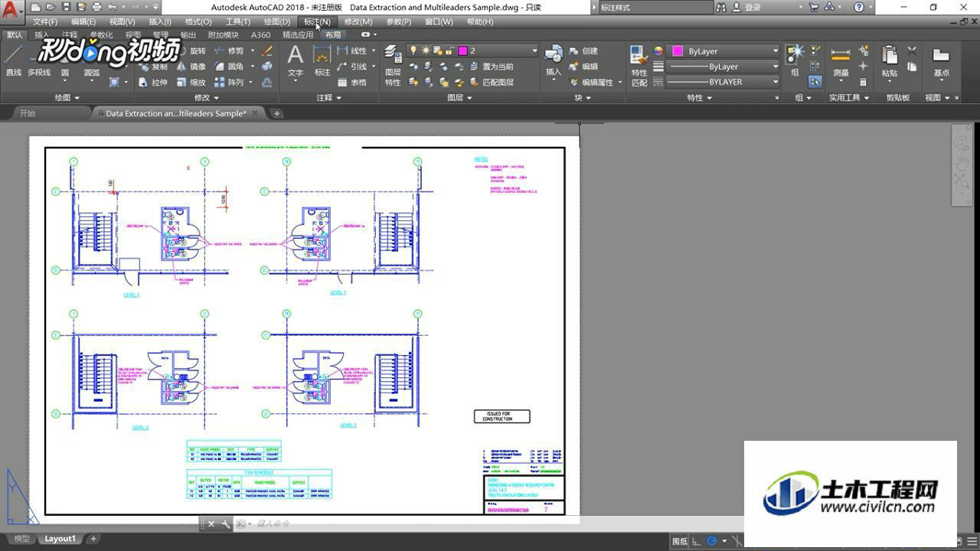Select the Layout1 tab
The image size is (980, 551).
[60, 539]
